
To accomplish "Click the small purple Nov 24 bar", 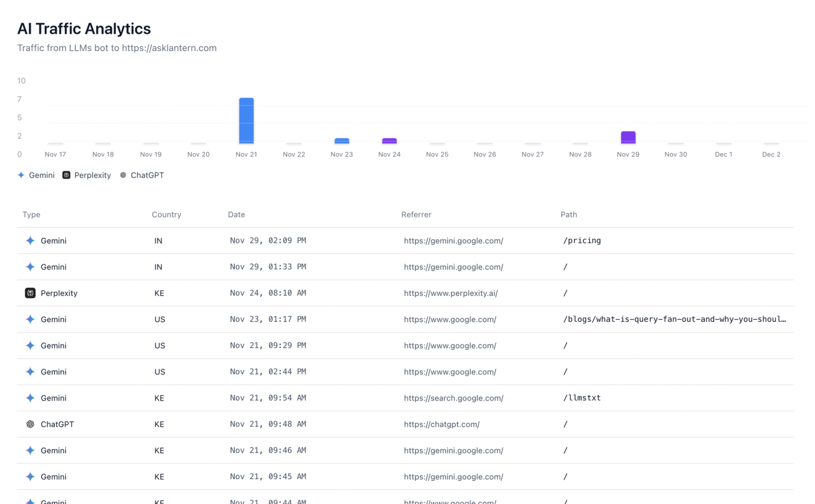I will 389,141.
